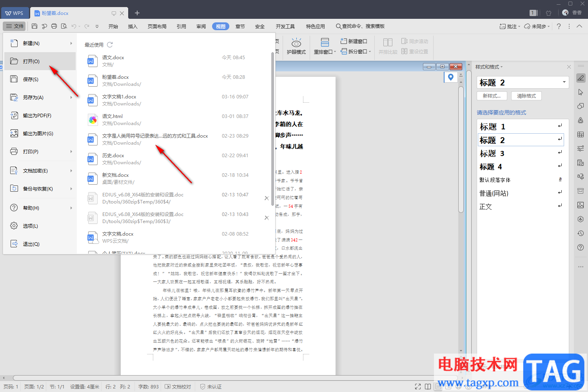588x392 pixels.
Task: Expand the Help (帮助) submenu
Action: point(71,208)
